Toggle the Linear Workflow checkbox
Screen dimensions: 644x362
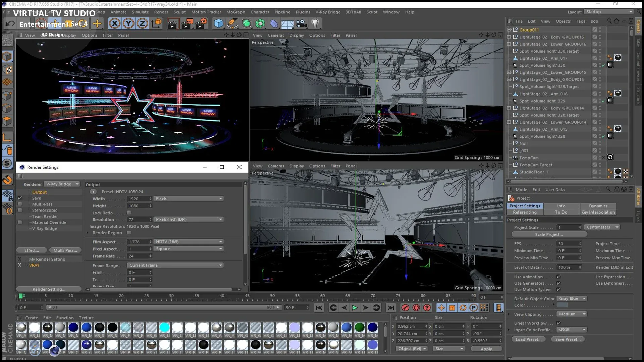pos(558,323)
